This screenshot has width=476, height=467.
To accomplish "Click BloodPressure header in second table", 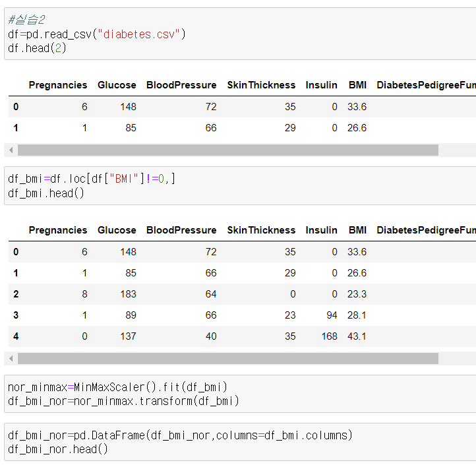I will tap(181, 230).
